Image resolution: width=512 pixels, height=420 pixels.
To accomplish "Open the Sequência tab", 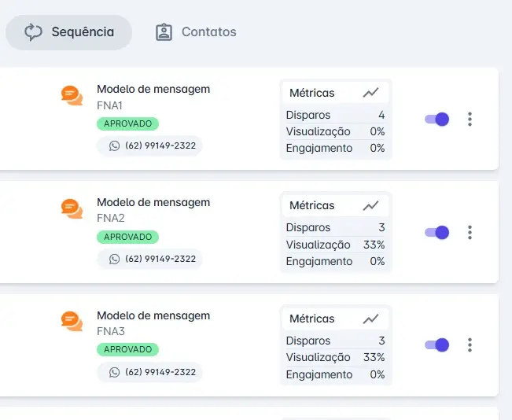I will (69, 32).
